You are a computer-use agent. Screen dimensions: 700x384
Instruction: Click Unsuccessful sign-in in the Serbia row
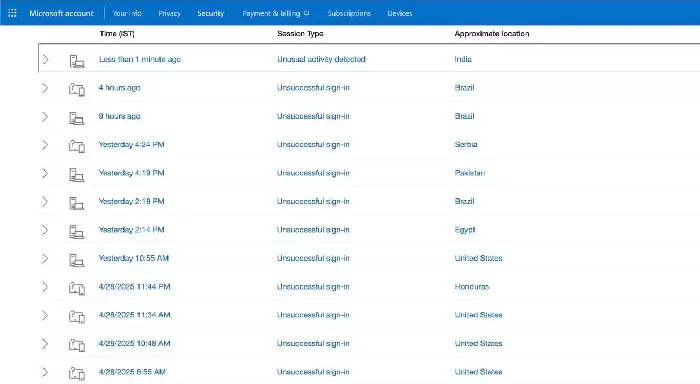pos(313,144)
